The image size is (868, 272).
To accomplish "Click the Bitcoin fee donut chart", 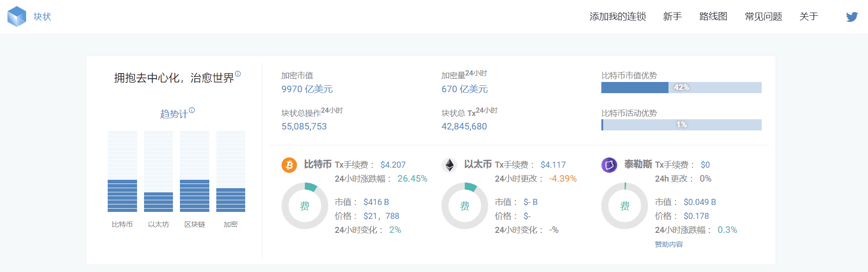I will (x=304, y=206).
